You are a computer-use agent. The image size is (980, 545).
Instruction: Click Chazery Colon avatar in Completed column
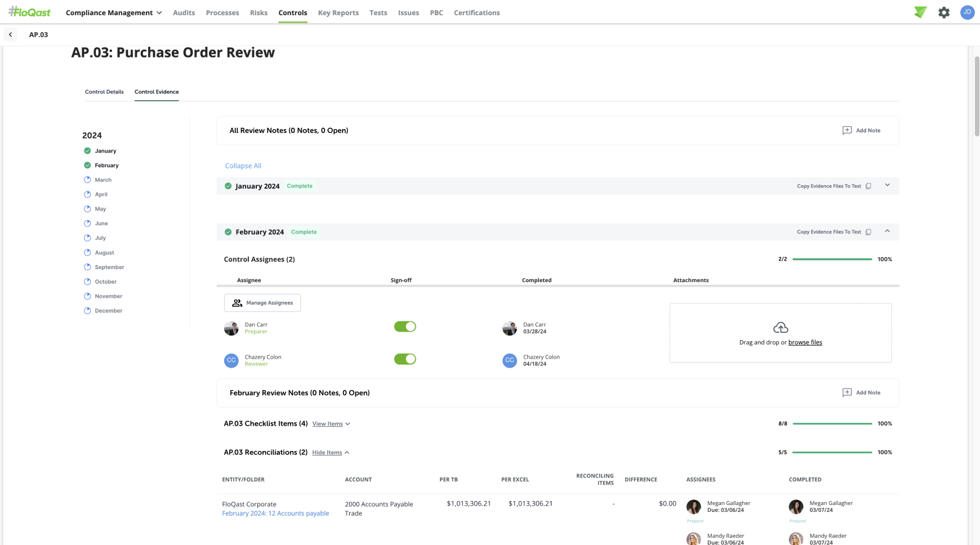pyautogui.click(x=510, y=360)
